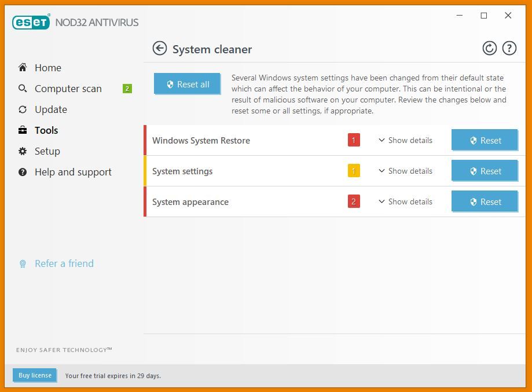The height and width of the screenshot is (392, 532).
Task: Click the ESET logo
Action: tap(31, 22)
